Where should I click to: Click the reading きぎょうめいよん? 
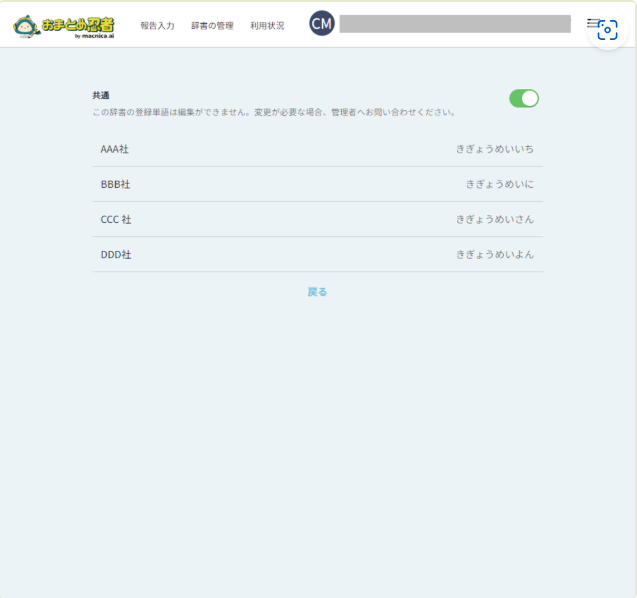(x=494, y=254)
